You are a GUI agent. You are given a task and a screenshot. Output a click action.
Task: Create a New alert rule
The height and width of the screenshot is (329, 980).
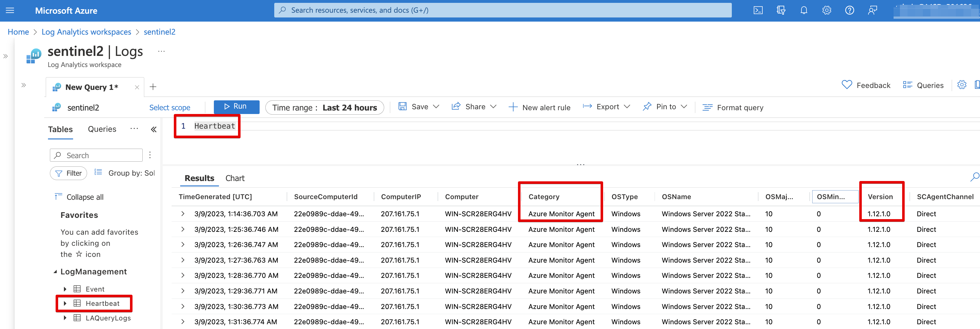[540, 108]
